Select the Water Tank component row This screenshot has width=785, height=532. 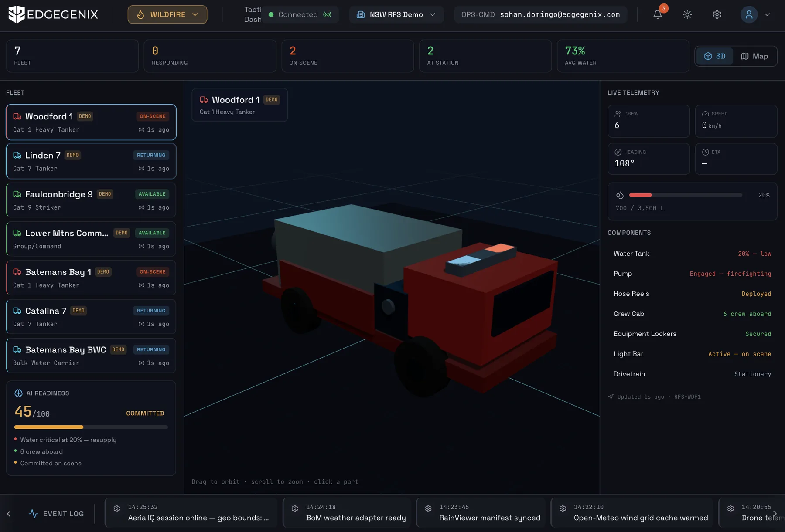[x=692, y=254]
